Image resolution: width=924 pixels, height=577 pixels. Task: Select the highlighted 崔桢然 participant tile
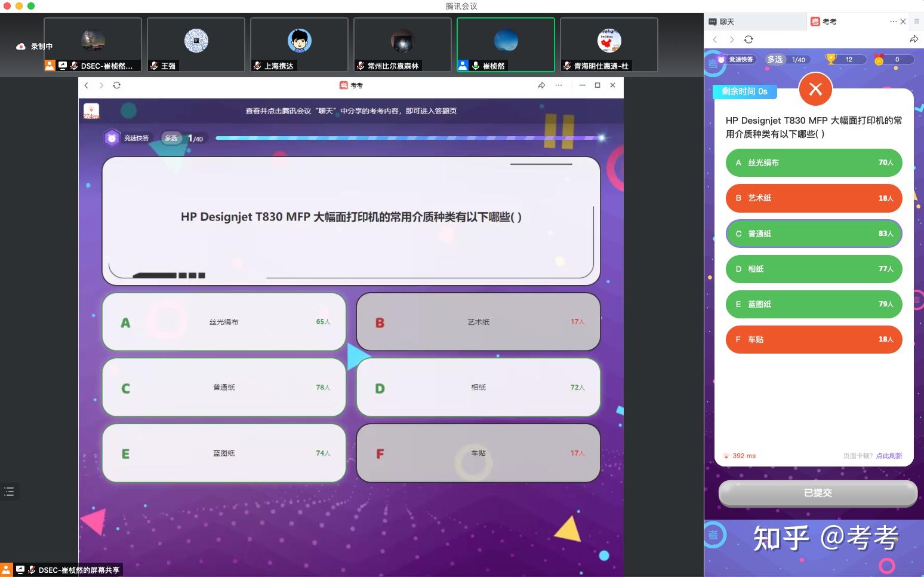506,45
